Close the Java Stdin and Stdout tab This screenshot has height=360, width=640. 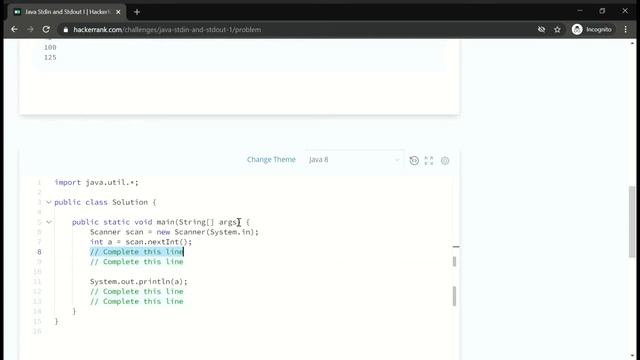pos(118,12)
